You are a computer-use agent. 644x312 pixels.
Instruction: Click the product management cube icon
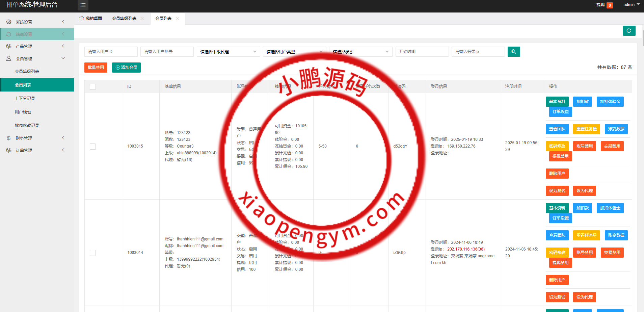pos(9,46)
